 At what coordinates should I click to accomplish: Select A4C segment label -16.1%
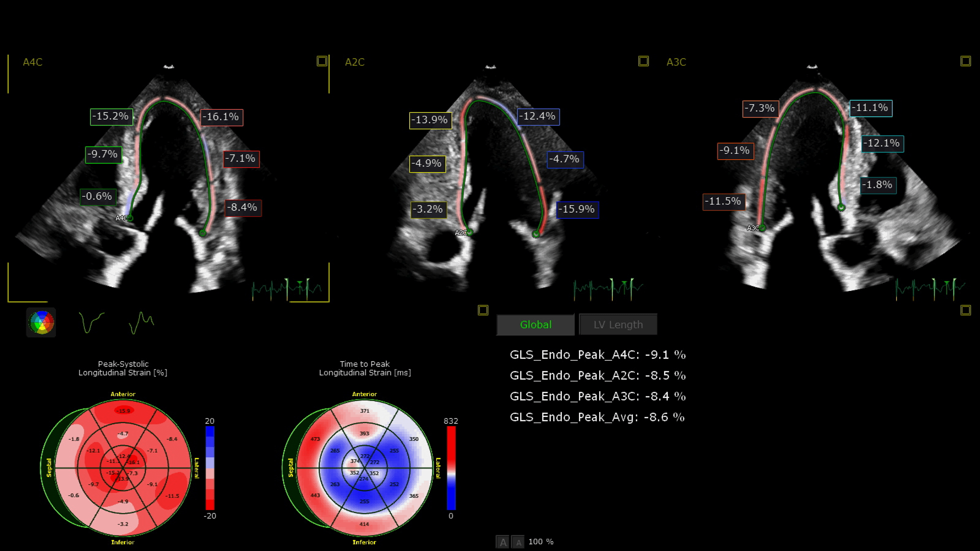pos(222,117)
